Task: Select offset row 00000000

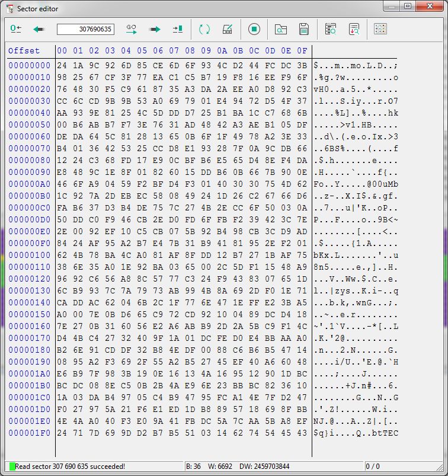Action: (30, 66)
